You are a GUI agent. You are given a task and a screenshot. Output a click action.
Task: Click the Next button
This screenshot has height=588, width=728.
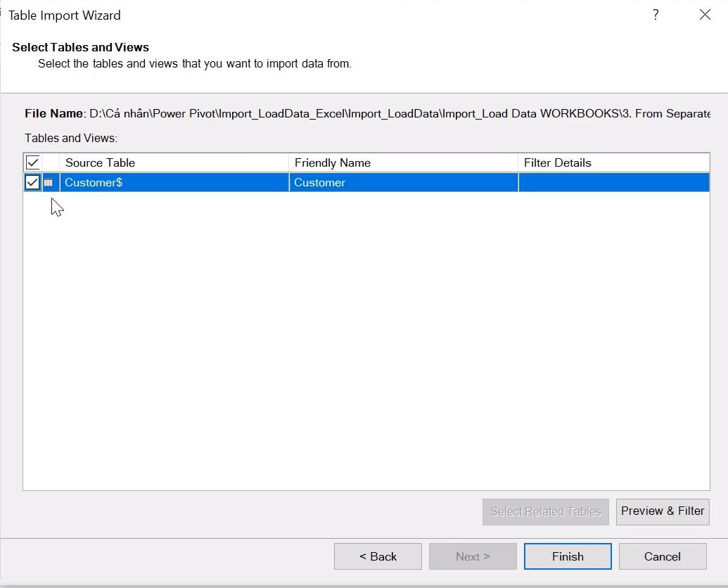click(x=472, y=556)
